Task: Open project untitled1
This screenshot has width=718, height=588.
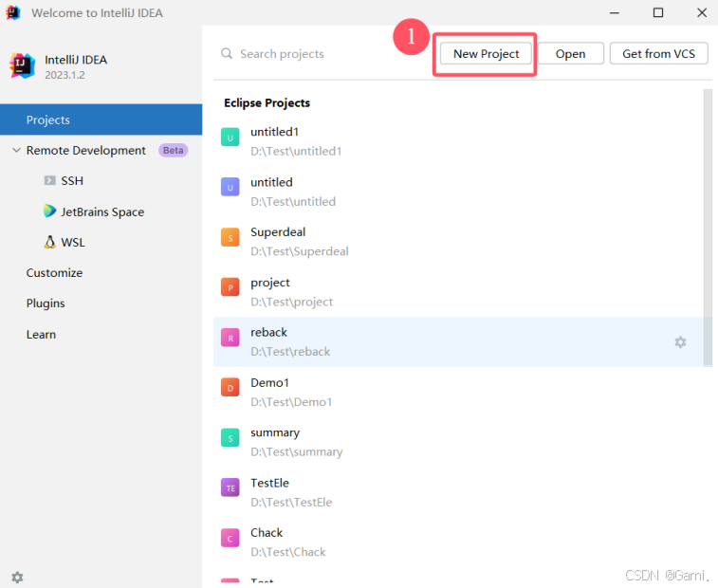Action: [458, 141]
